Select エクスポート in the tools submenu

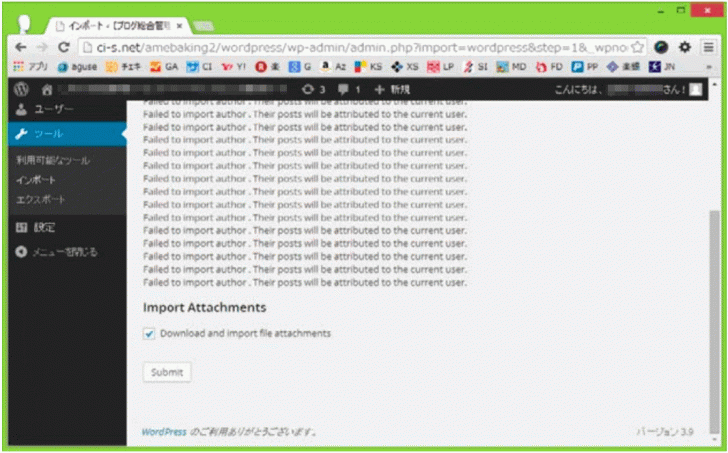tap(41, 198)
